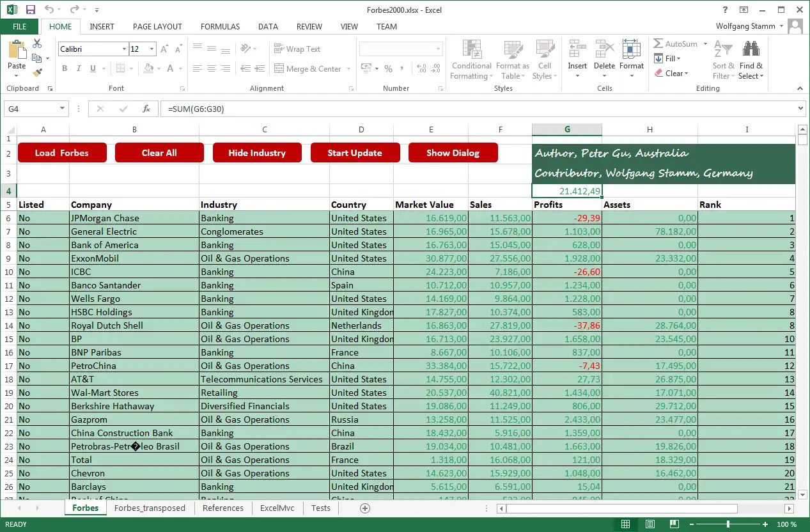The width and height of the screenshot is (810, 532).
Task: Add a new sheet with plus icon
Action: pyautogui.click(x=365, y=508)
